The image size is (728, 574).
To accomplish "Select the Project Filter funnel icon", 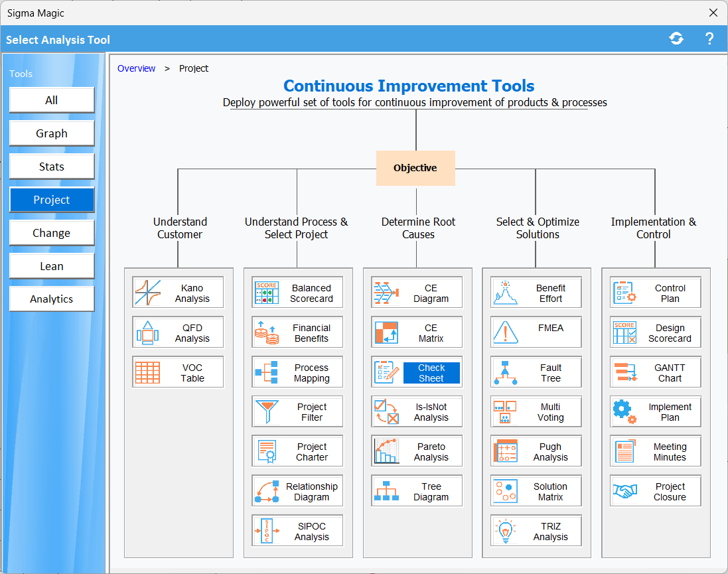I will point(267,412).
